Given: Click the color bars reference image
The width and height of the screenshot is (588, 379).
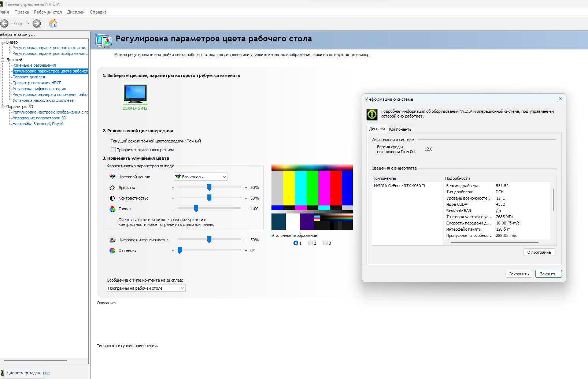Looking at the screenshot, I should click(x=312, y=197).
